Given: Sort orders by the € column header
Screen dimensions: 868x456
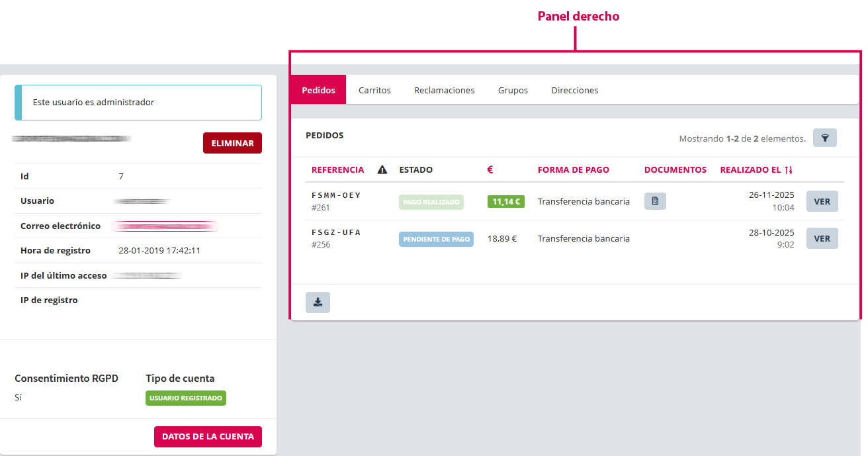Looking at the screenshot, I should tap(490, 170).
